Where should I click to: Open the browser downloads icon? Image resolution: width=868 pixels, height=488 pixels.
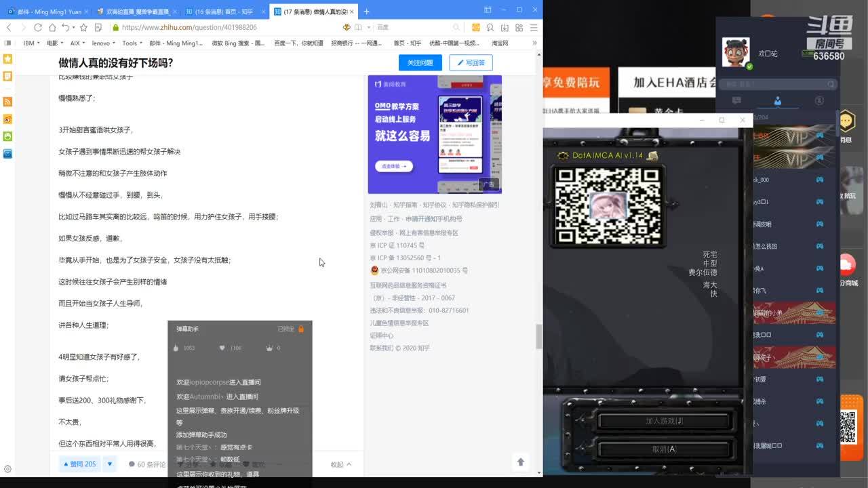(x=505, y=28)
